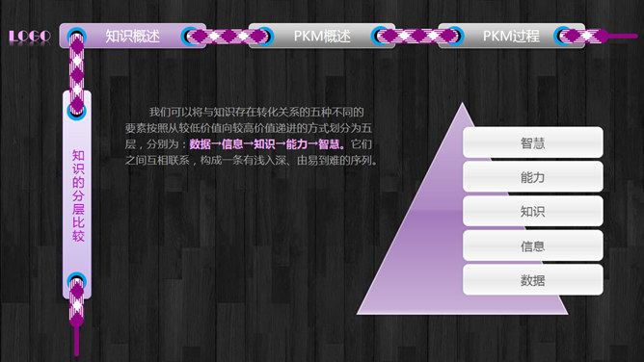The width and height of the screenshot is (644, 362).
Task: Click the blue eyelet at top of vertical sidebar
Action: 77,111
